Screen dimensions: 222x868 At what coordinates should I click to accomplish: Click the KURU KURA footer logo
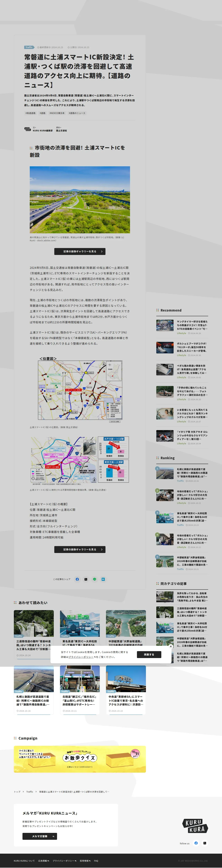[195, 826]
